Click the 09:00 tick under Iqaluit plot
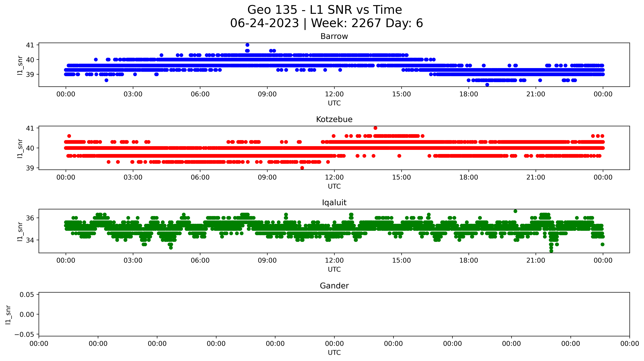Screen dimensions: 644x361 coord(267,261)
